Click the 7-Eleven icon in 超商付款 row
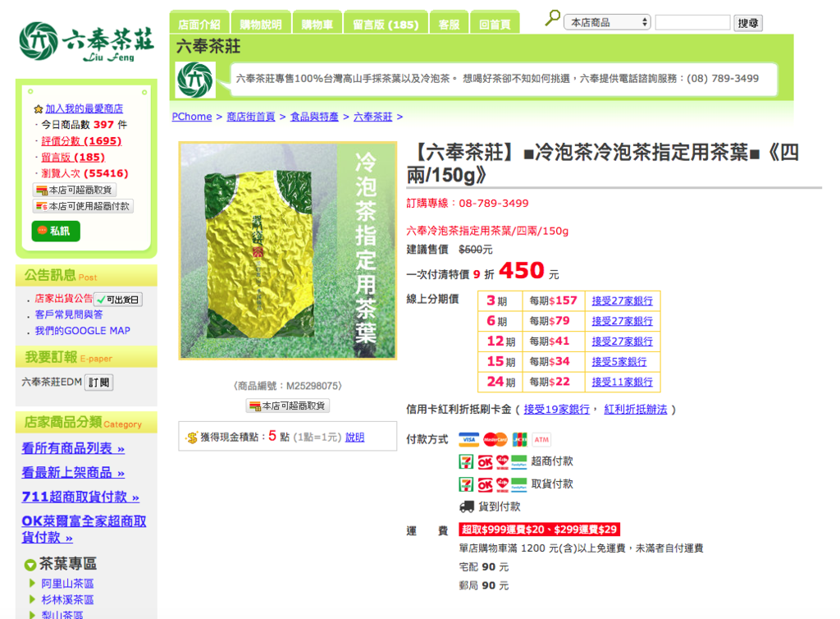The width and height of the screenshot is (840, 619). (x=466, y=461)
